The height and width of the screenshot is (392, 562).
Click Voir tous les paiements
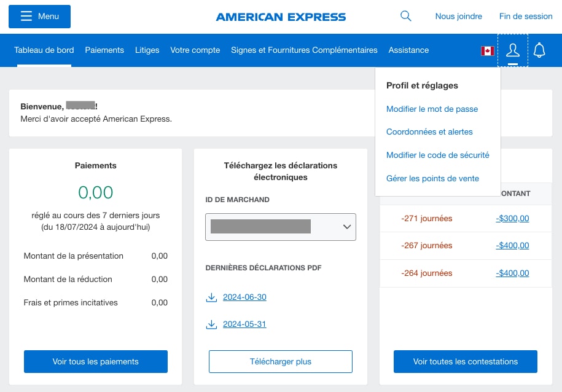[95, 361]
